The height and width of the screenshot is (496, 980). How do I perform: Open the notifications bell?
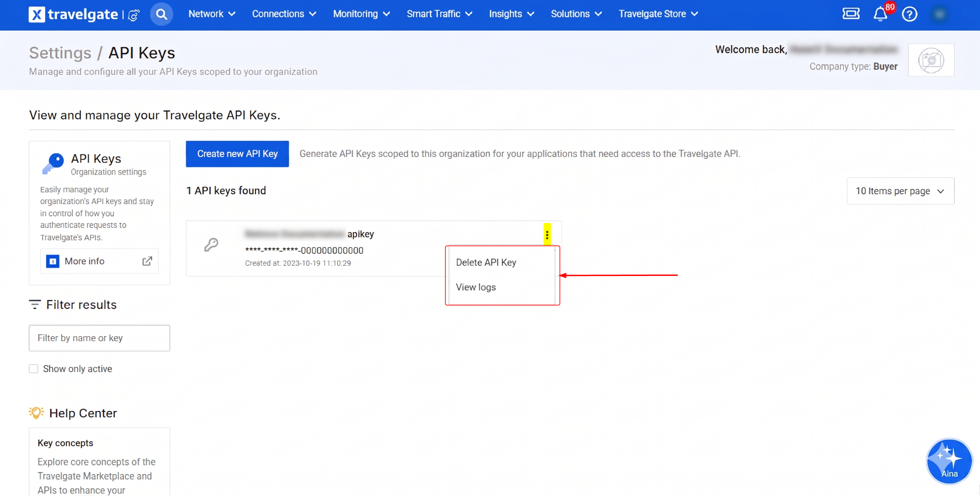tap(880, 14)
